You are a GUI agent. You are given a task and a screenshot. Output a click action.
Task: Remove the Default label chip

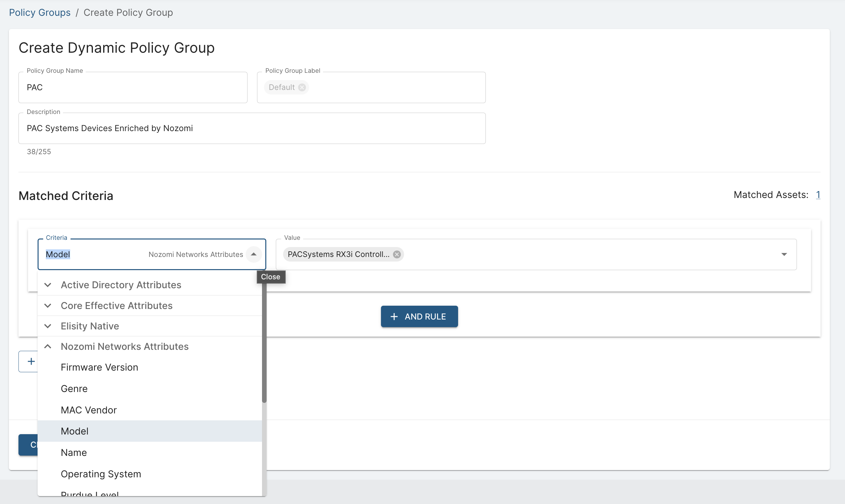[302, 87]
